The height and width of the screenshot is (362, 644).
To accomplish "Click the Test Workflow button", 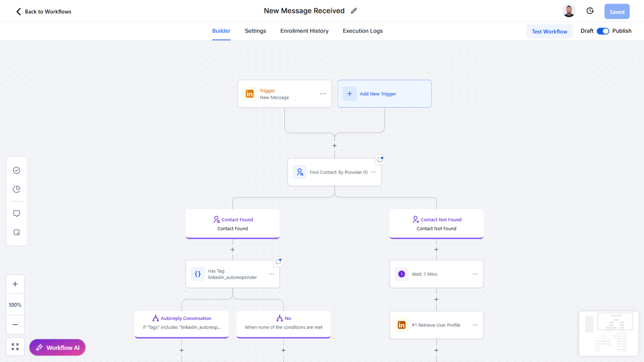I will pos(549,31).
